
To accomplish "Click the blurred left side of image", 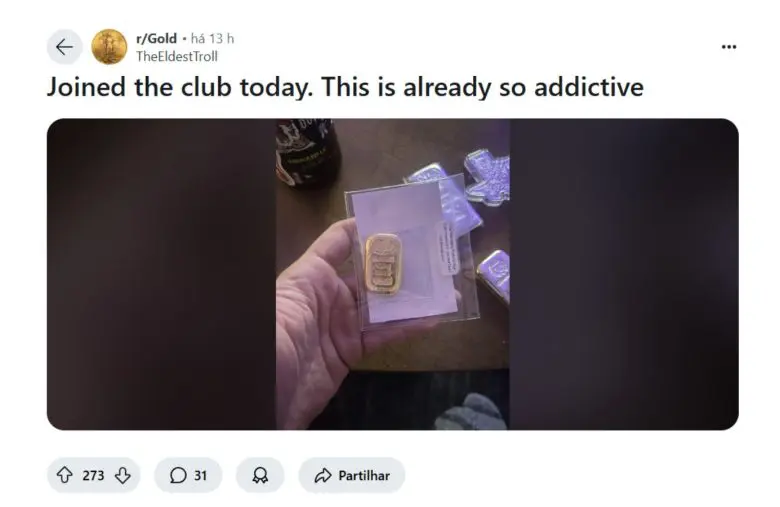I will click(x=162, y=274).
